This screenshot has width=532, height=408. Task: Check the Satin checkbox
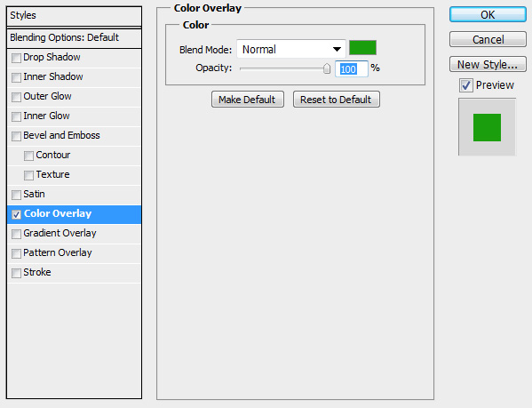coord(16,196)
